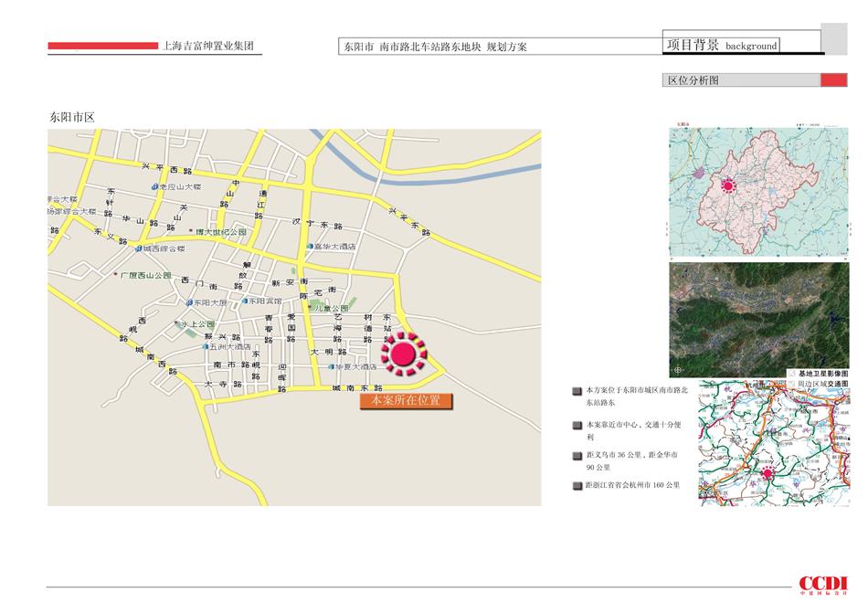This screenshot has width=868, height=613.
Task: Click the 区位分析图 section tab
Action: click(x=741, y=80)
